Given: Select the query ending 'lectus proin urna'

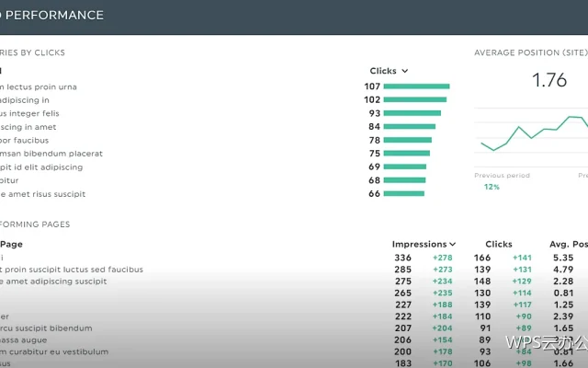Looking at the screenshot, I should (x=39, y=87).
